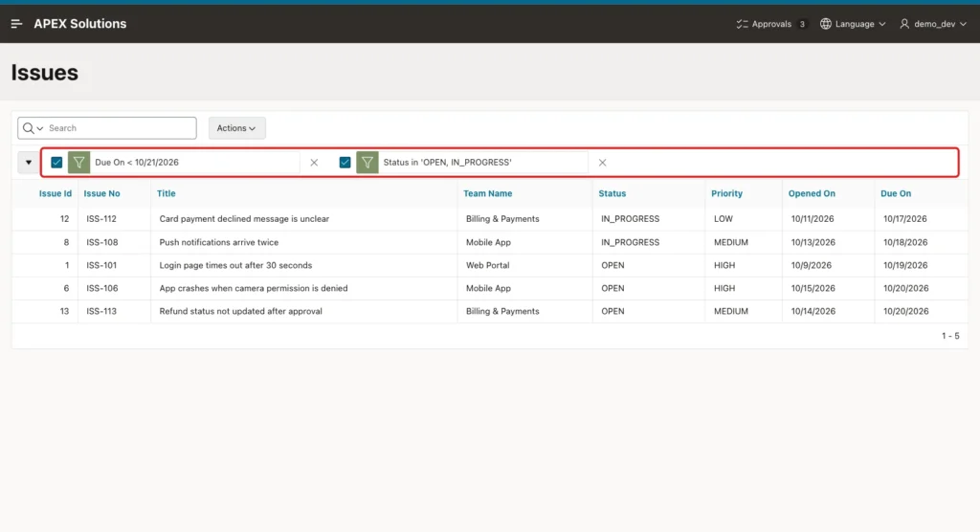Click the Opened On column header
This screenshot has width=980, height=532.
pos(812,194)
